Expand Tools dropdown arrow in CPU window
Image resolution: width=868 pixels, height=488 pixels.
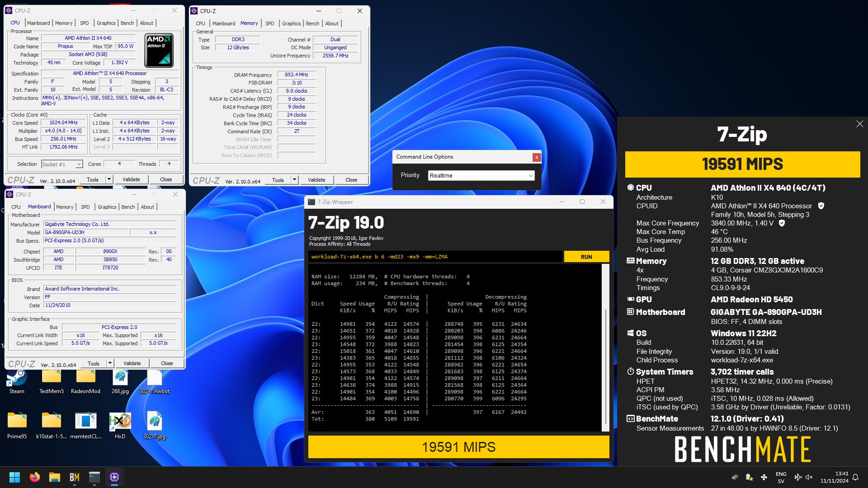pos(109,179)
